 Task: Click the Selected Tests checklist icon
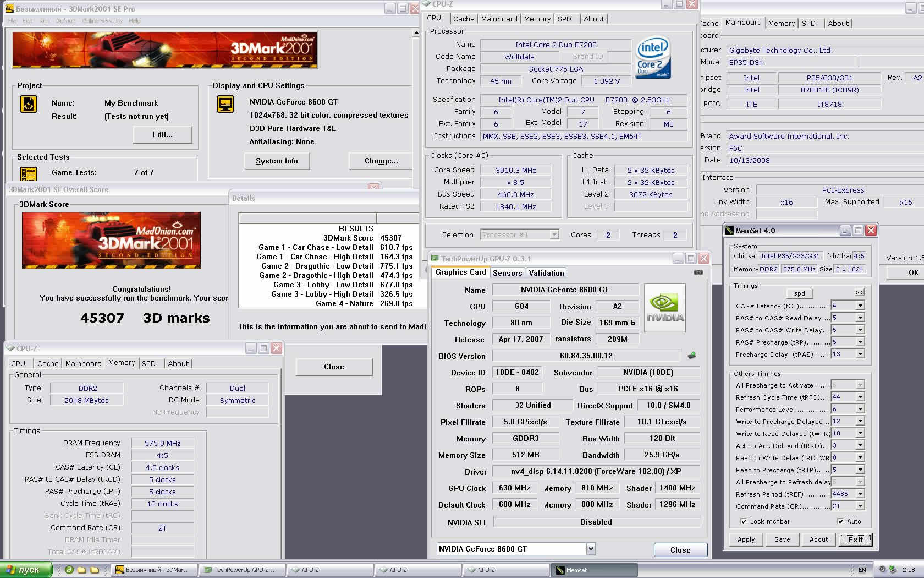(x=29, y=174)
